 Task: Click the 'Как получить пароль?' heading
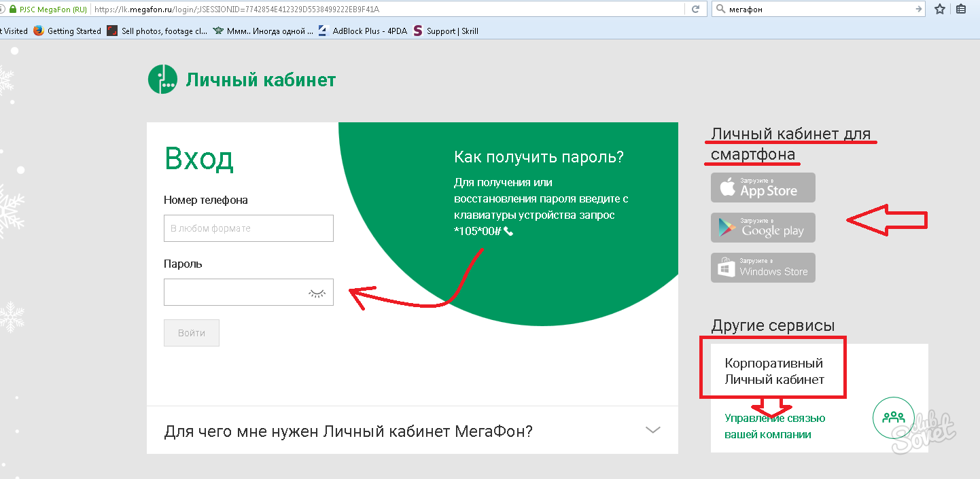click(x=539, y=157)
